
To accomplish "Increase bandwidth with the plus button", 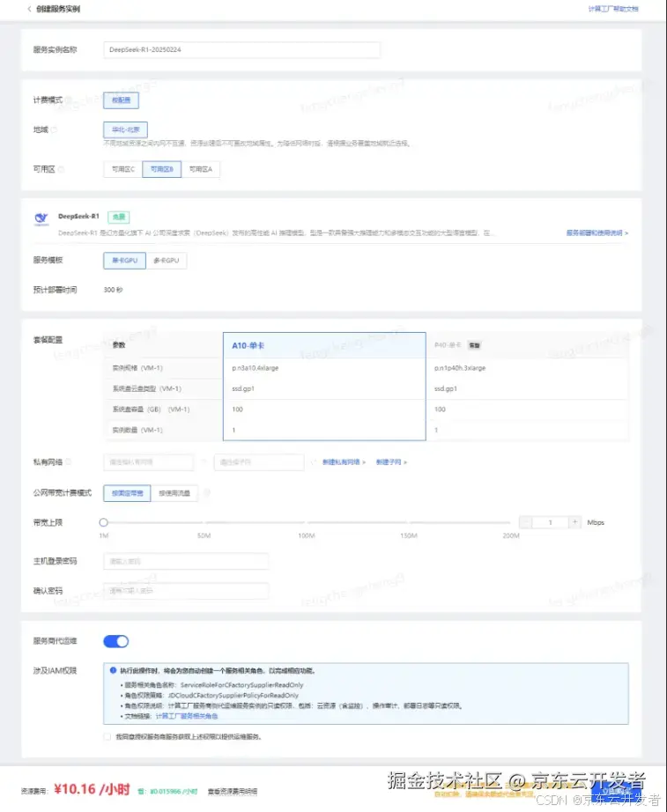I will (x=574, y=522).
